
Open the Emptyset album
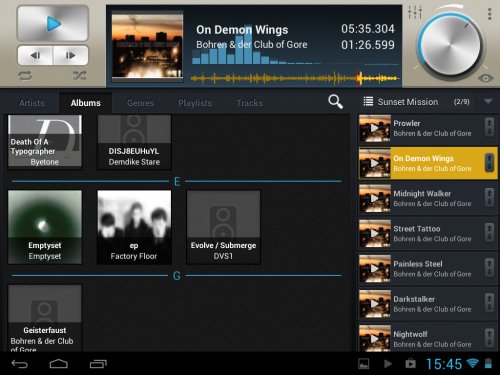coord(45,227)
